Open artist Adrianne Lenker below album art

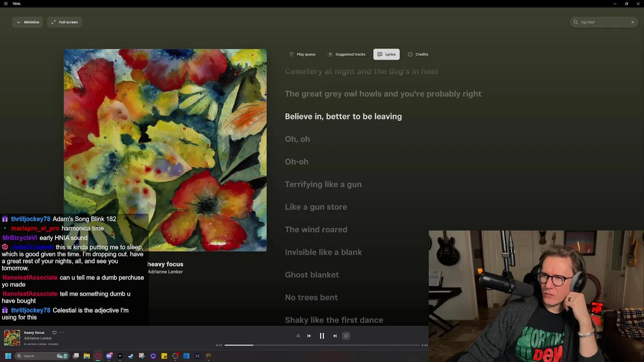[165, 272]
